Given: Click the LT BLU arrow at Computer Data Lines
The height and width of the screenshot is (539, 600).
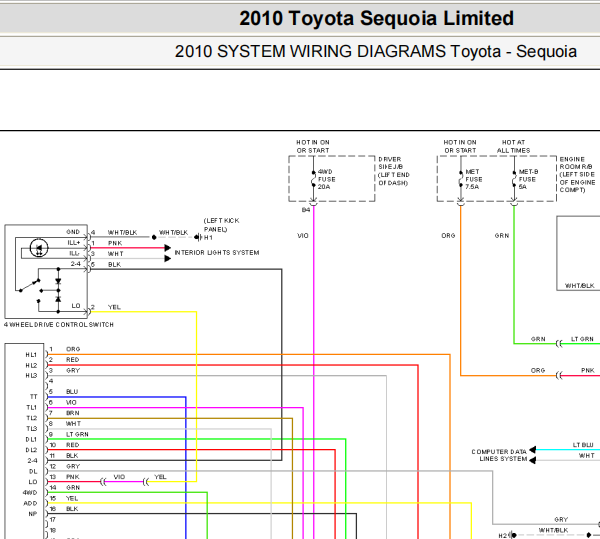Looking at the screenshot, I should pos(532,449).
